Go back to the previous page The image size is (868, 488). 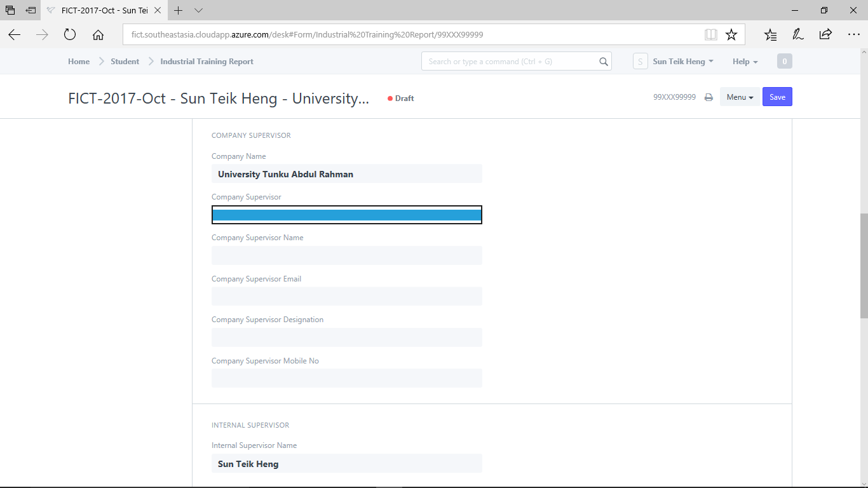tap(14, 35)
